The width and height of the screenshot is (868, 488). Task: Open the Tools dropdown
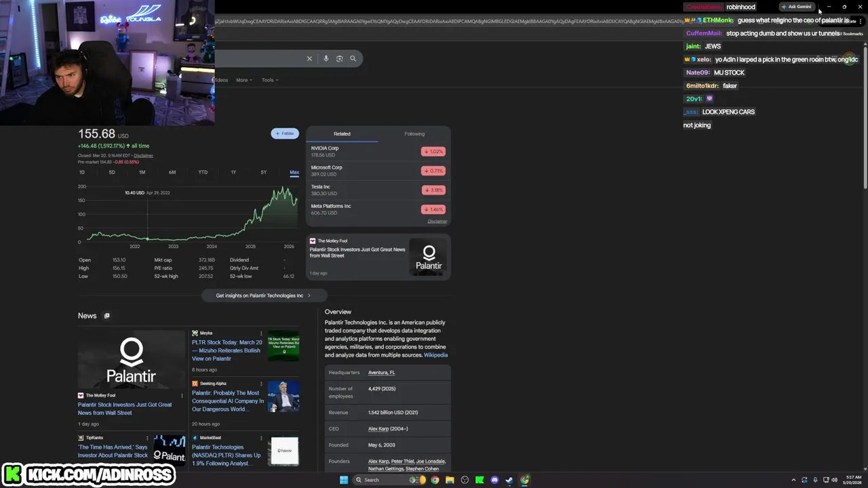point(270,80)
